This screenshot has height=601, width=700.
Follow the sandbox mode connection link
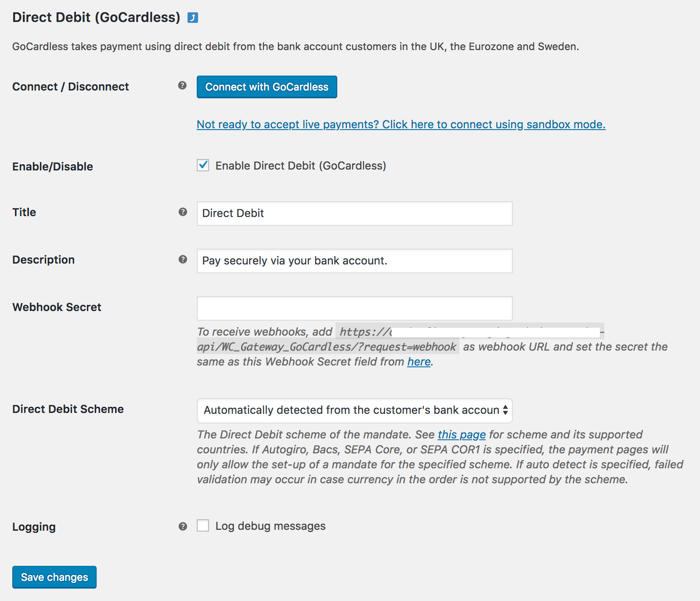[x=401, y=125]
